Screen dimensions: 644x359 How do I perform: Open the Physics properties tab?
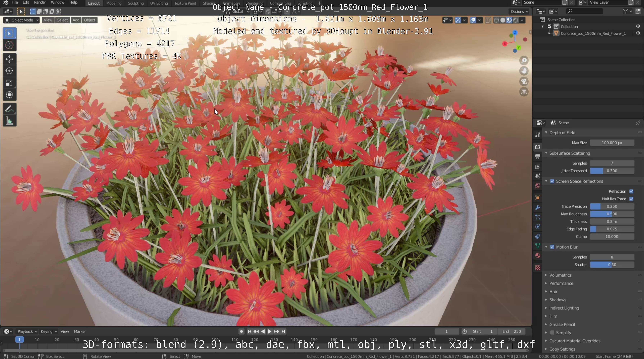tap(538, 227)
